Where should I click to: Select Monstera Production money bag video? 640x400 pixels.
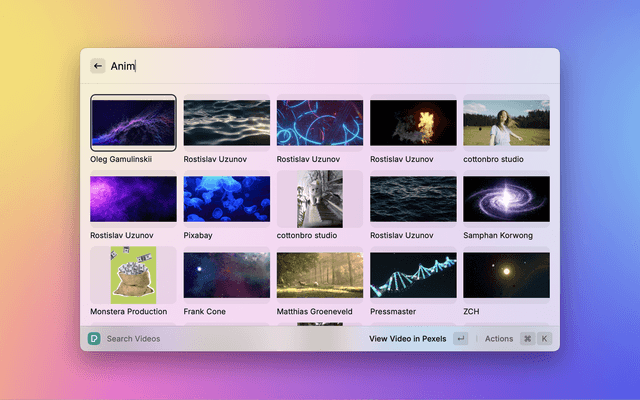[133, 275]
